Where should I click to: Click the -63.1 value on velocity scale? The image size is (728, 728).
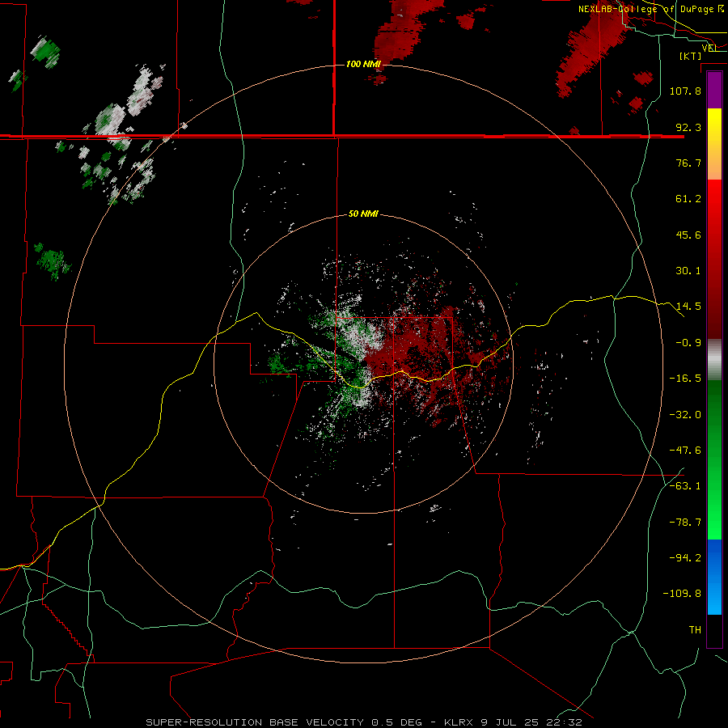(685, 486)
